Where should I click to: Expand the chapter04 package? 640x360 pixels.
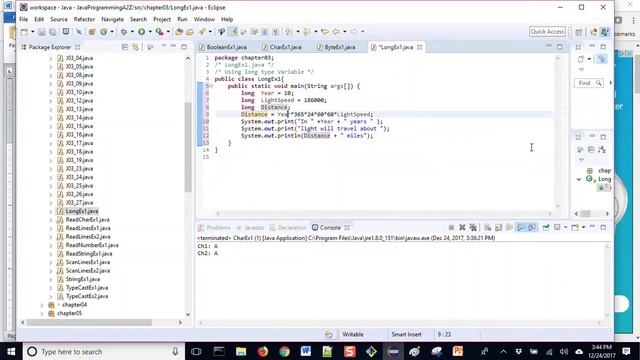coord(42,305)
